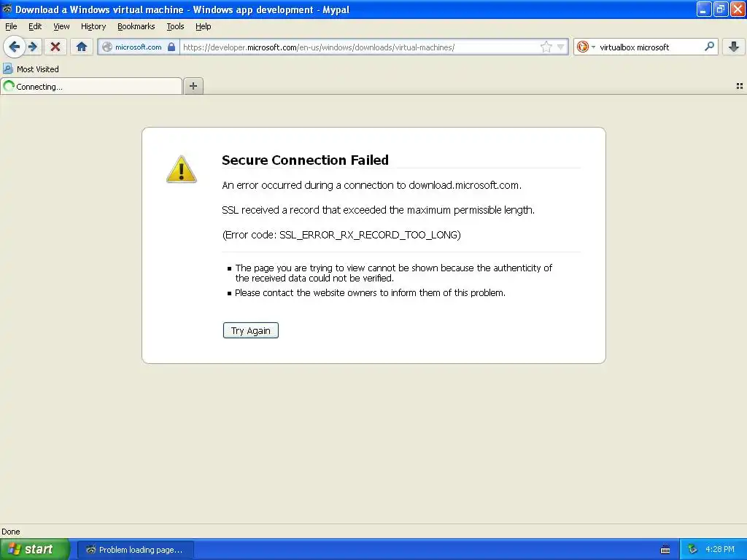Open the View menu

point(61,26)
